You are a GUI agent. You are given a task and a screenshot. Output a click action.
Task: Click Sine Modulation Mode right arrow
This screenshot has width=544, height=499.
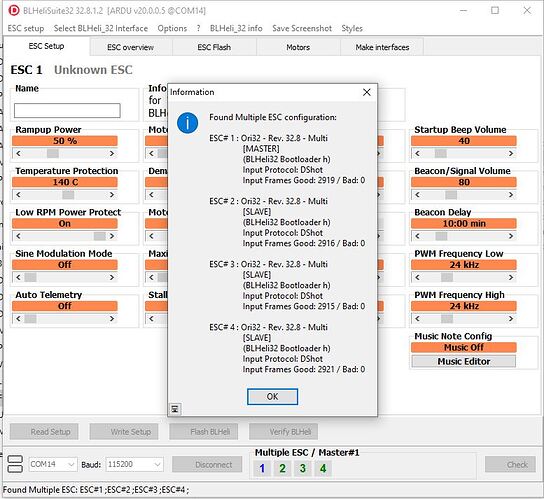(x=112, y=277)
